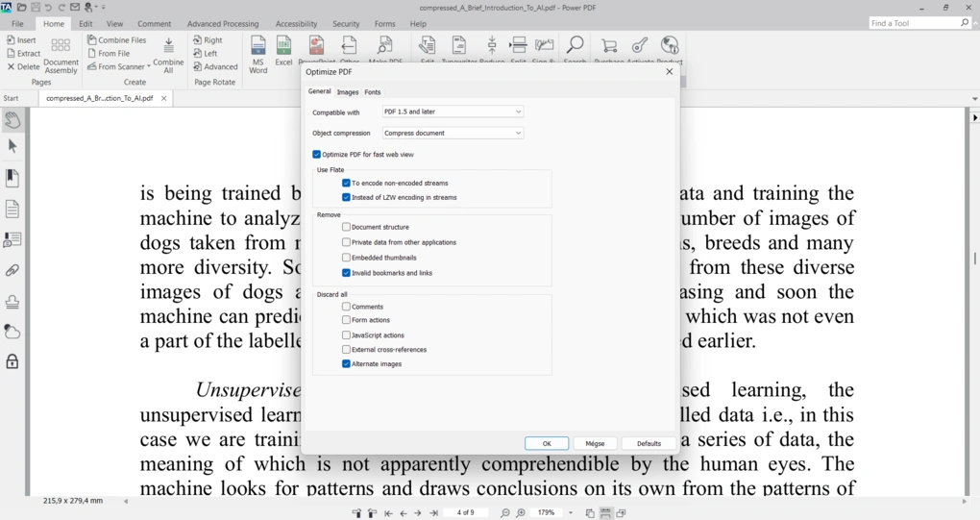
Task: Switch to the Fonts tab
Action: 373,92
